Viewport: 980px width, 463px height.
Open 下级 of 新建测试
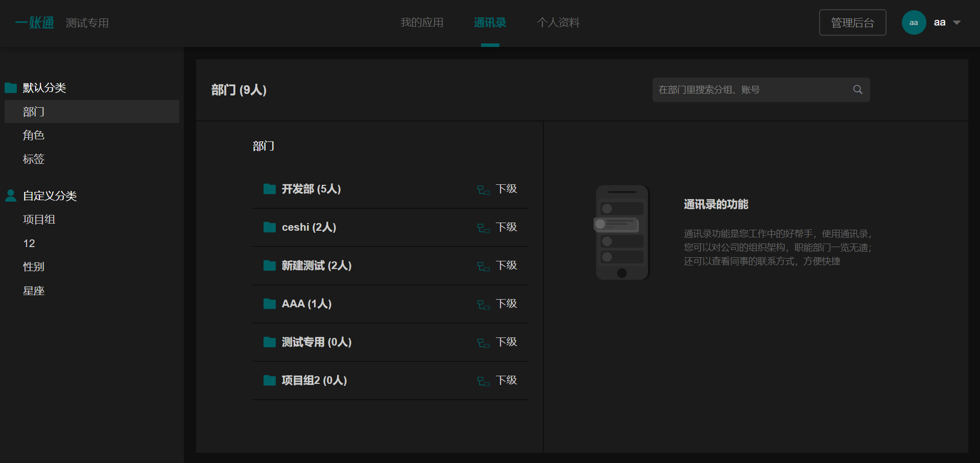pyautogui.click(x=506, y=265)
